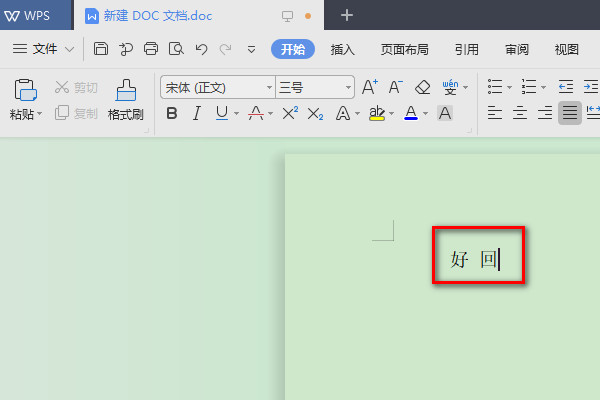Expand numbered list style dropdown arrow
This screenshot has height=400, width=600.
click(543, 88)
